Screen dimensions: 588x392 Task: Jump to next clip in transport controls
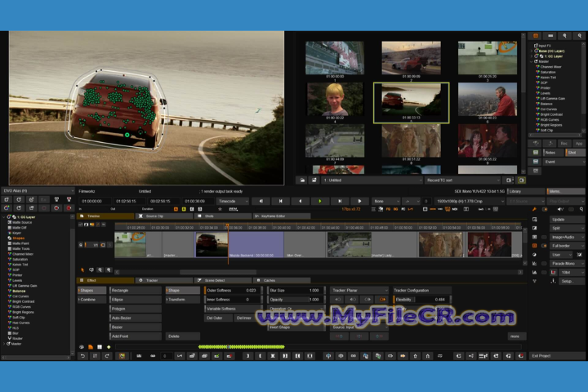[340, 201]
